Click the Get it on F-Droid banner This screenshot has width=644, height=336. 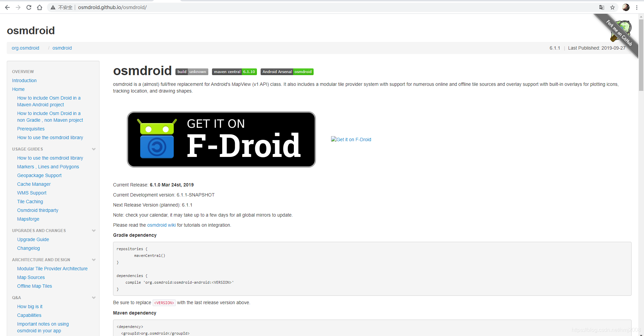pyautogui.click(x=221, y=139)
